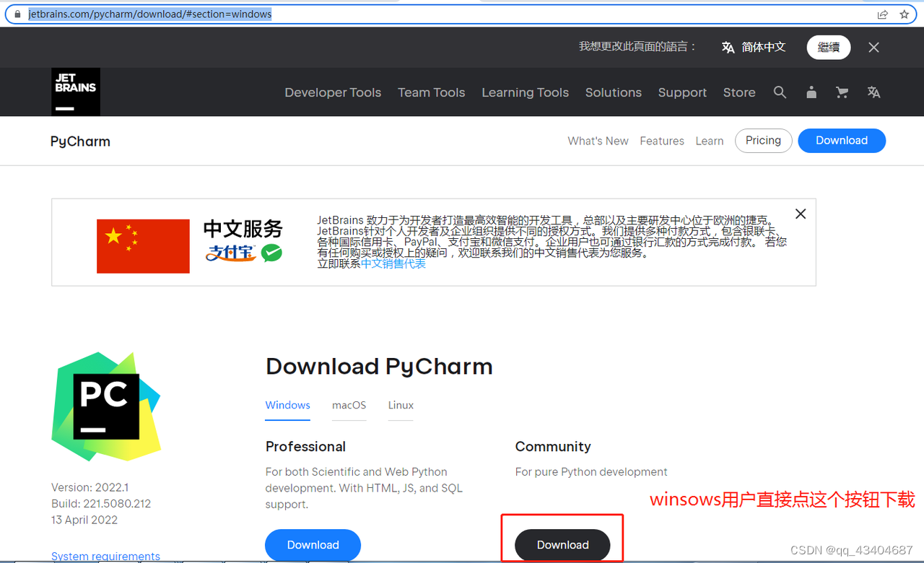The image size is (924, 563).
Task: Click the Version: 2022.1 text
Action: [x=90, y=487]
